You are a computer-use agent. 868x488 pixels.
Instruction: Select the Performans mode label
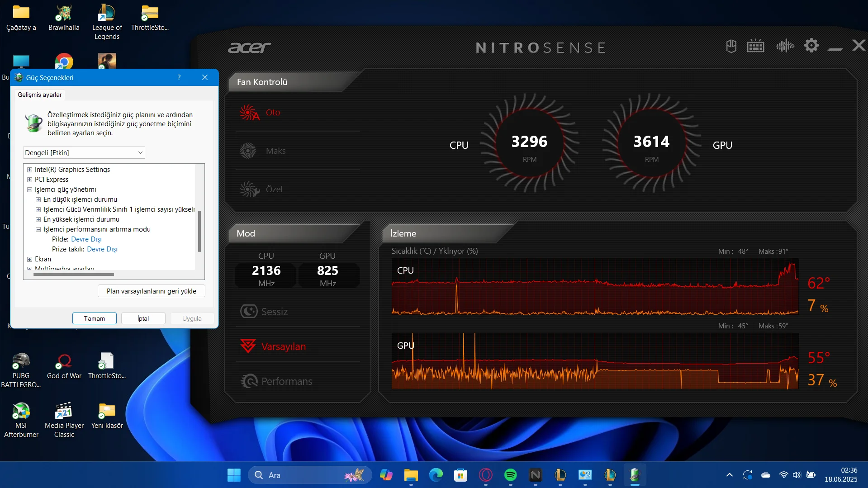[x=287, y=381]
